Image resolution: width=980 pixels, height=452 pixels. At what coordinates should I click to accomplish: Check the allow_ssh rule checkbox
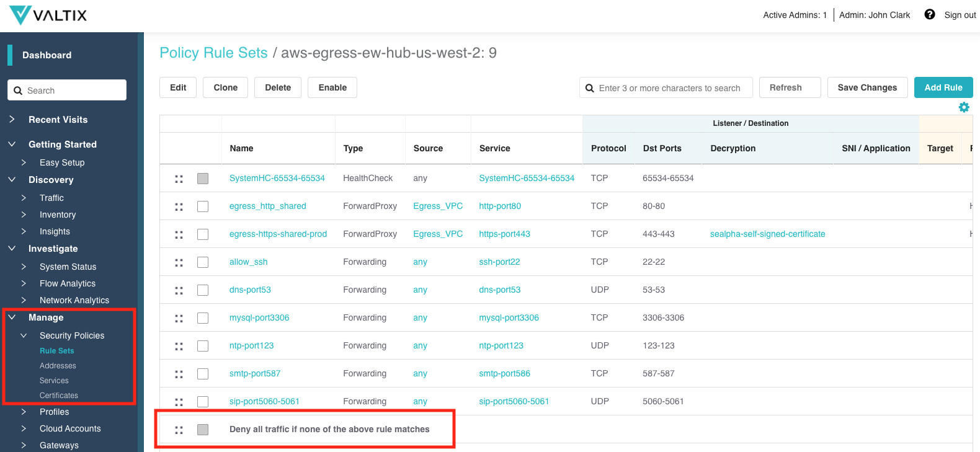203,262
